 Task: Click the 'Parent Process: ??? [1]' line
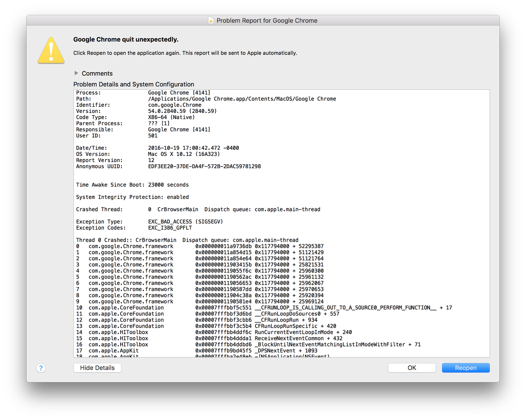pos(123,124)
